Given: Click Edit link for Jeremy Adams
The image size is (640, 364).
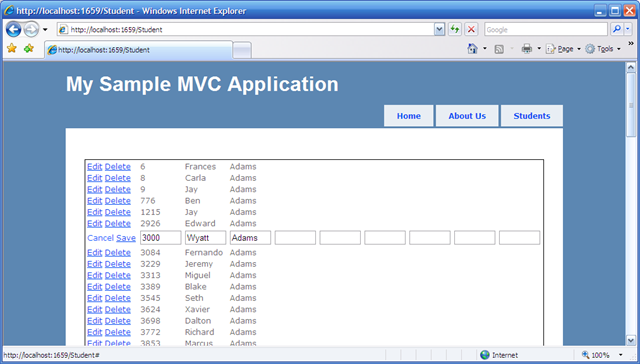Looking at the screenshot, I should pos(94,264).
